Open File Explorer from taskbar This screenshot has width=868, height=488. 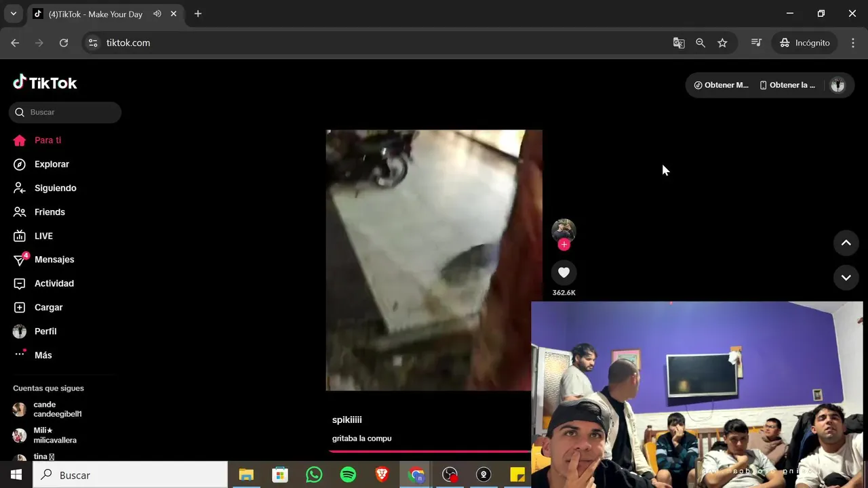[x=245, y=475]
